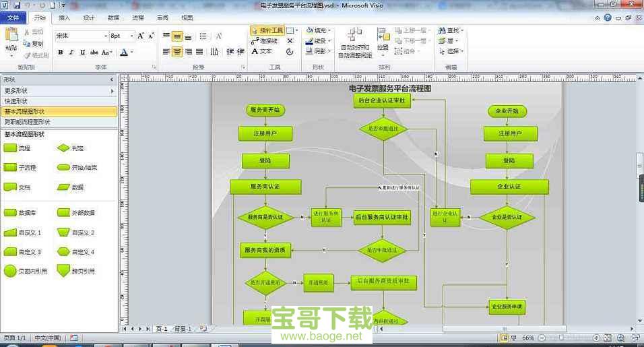
Task: Expand More Shapes (更多形状)
Action: tap(59, 91)
